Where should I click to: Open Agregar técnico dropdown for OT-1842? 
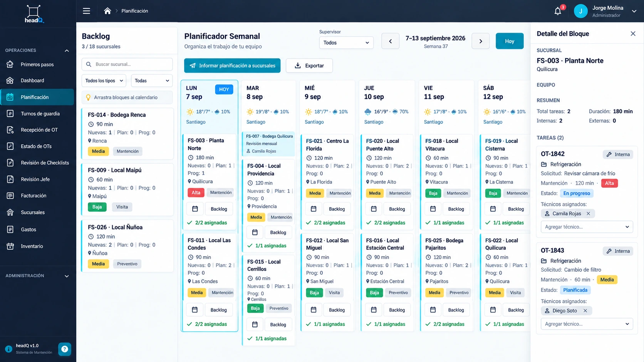click(587, 227)
